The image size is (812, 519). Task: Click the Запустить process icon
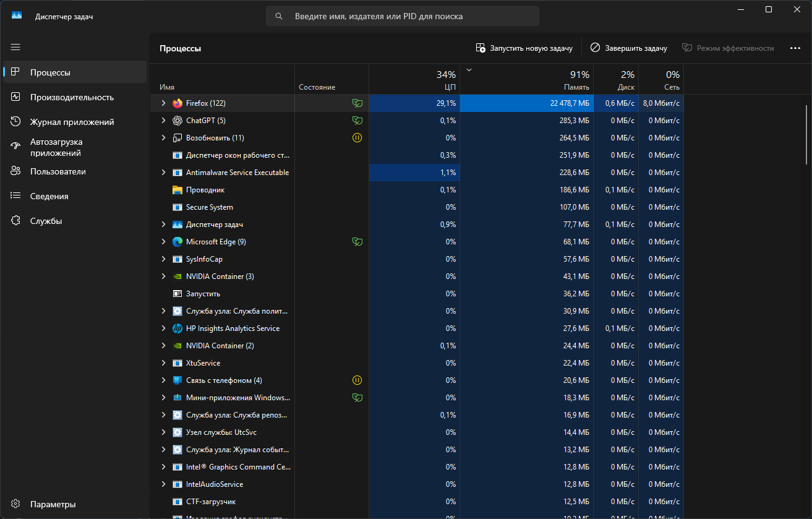177,294
